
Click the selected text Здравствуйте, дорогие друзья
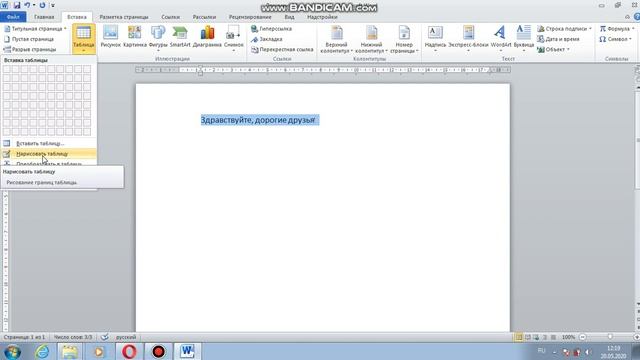point(258,120)
